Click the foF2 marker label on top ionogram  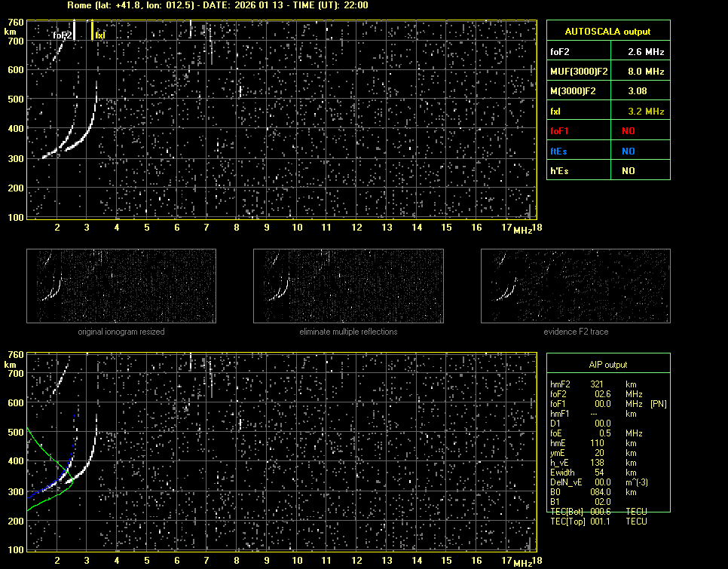(x=62, y=35)
